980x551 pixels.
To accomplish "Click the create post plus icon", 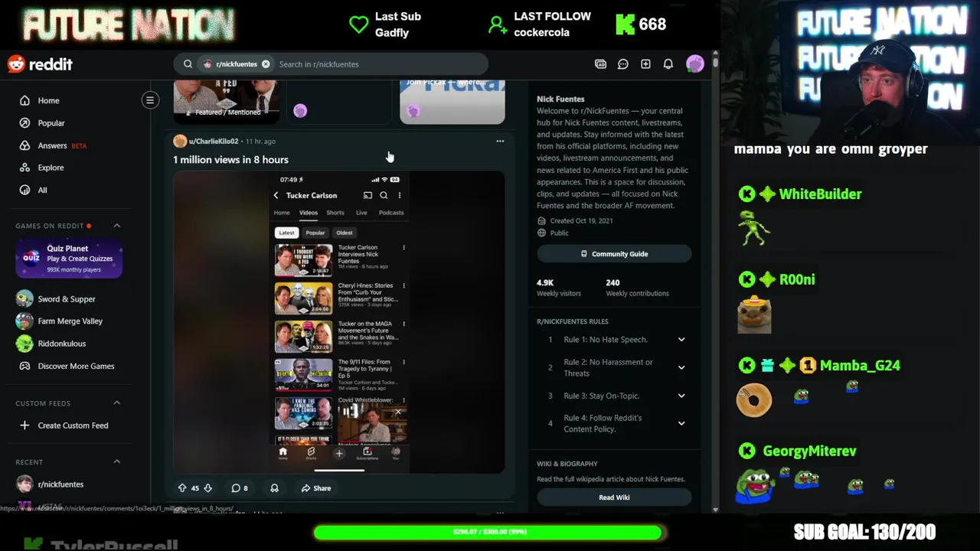I will (645, 64).
